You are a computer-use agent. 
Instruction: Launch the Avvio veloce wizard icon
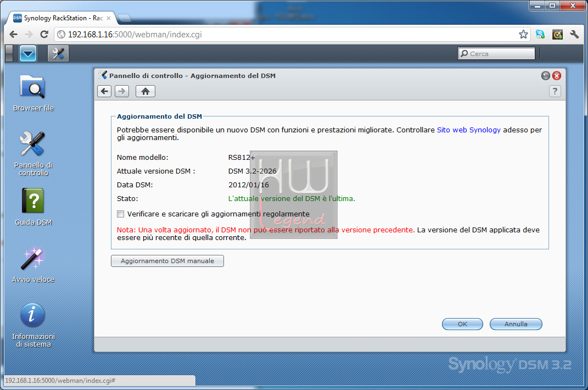click(33, 265)
